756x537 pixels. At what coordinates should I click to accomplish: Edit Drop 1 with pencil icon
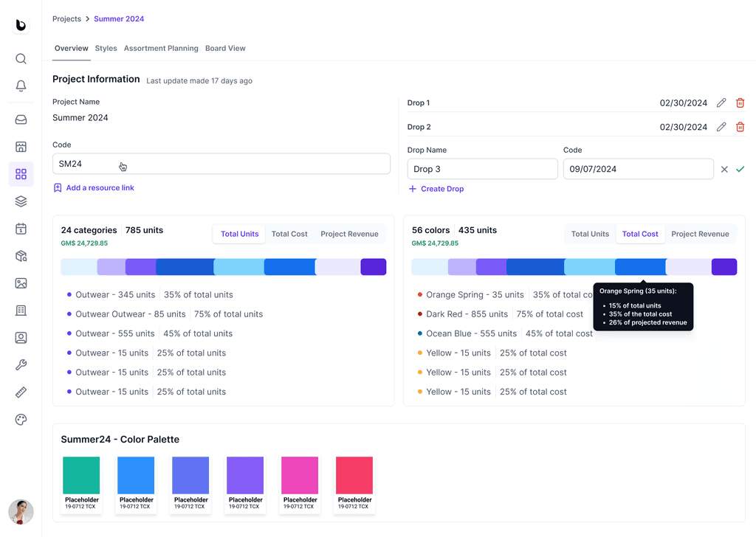click(721, 103)
